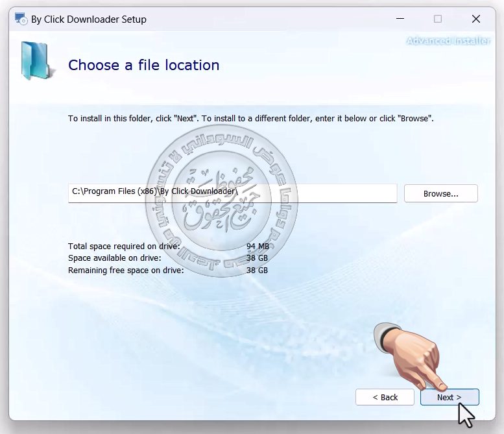The image size is (504, 434).
Task: Click the 94 MB required space value
Action: 257,247
